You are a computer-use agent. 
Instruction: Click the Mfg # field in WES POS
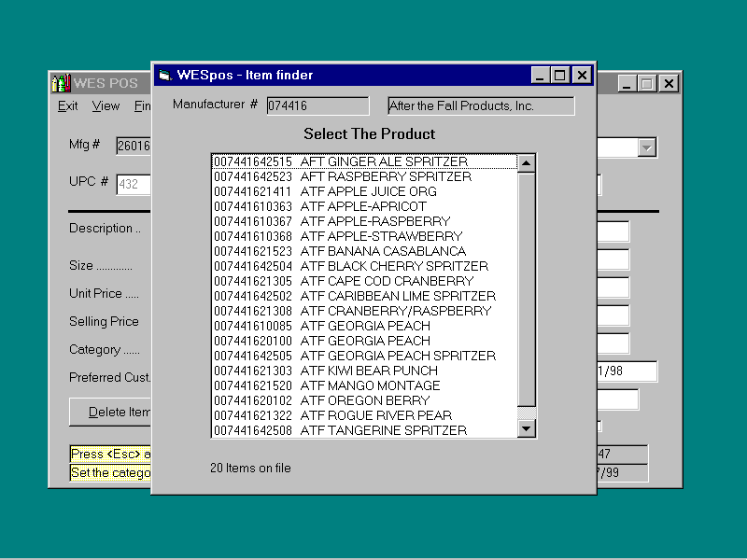tap(134, 146)
